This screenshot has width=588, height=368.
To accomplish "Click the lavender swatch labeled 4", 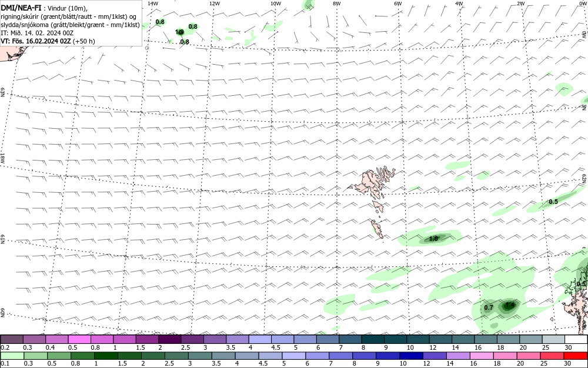I will pyautogui.click(x=260, y=339).
